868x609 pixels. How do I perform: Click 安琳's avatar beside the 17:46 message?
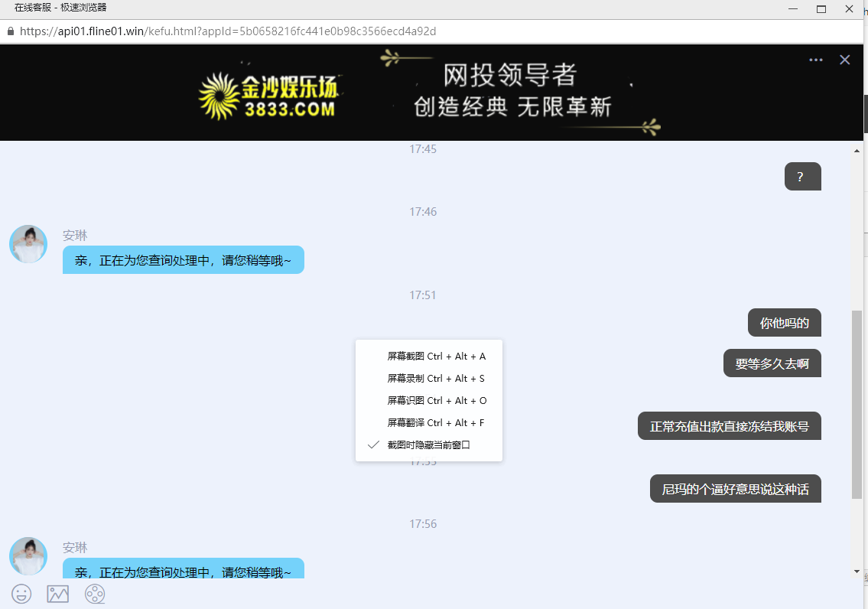28,244
